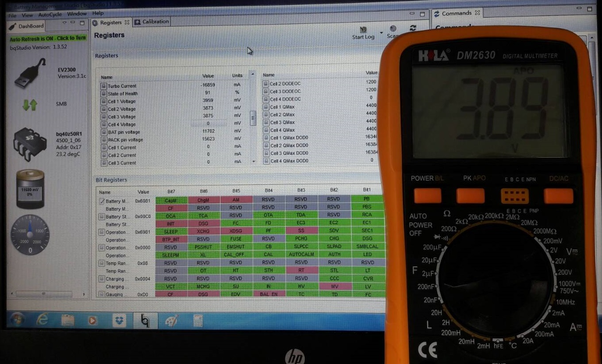The image size is (602, 364).
Task: Click the CapM bit cell
Action: (171, 200)
